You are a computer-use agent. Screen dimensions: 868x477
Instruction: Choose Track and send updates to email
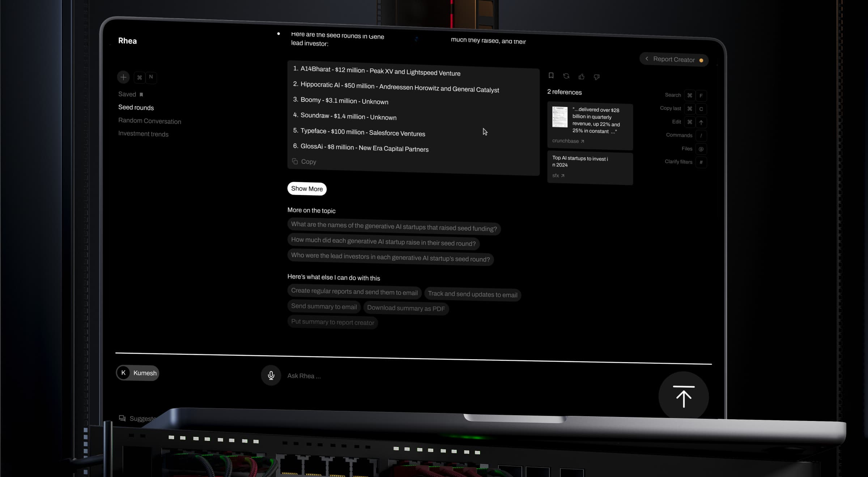pos(472,294)
